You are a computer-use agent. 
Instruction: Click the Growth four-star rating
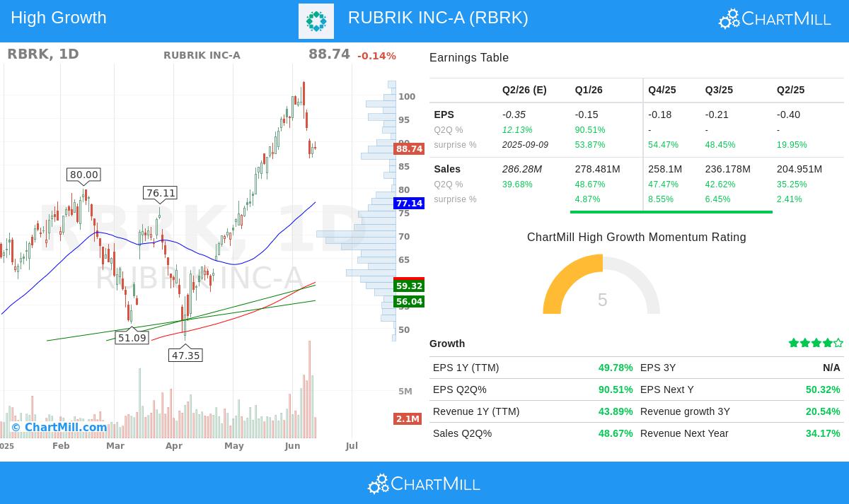point(816,343)
